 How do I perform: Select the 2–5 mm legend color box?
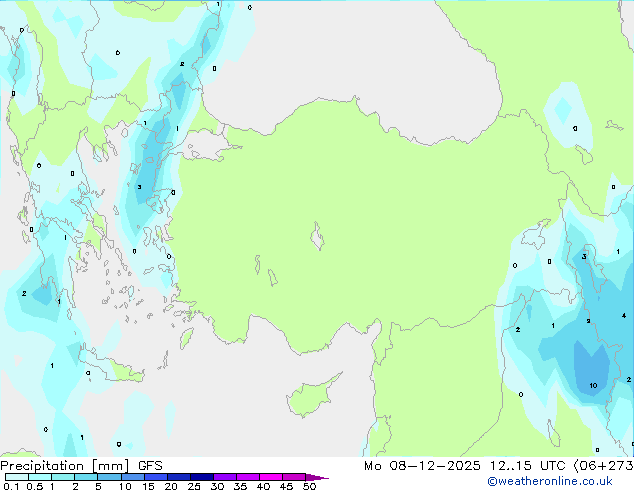point(86,477)
